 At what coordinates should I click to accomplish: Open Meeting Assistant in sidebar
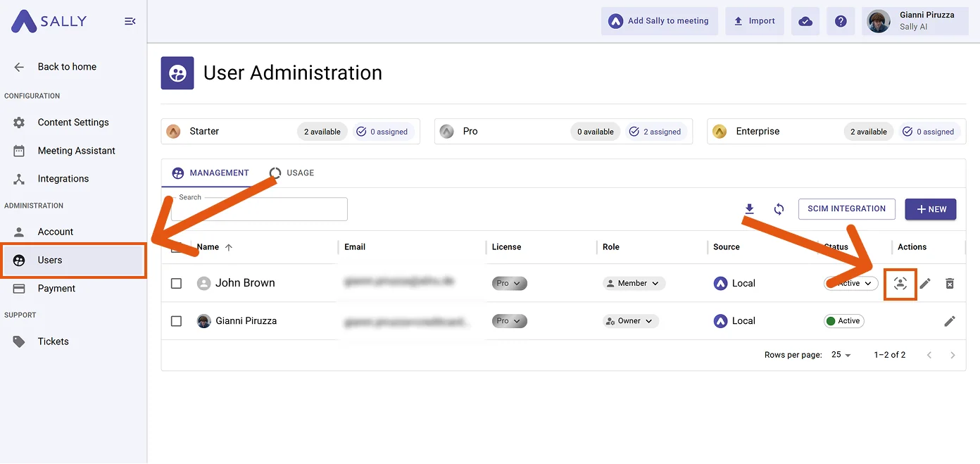pos(73,151)
